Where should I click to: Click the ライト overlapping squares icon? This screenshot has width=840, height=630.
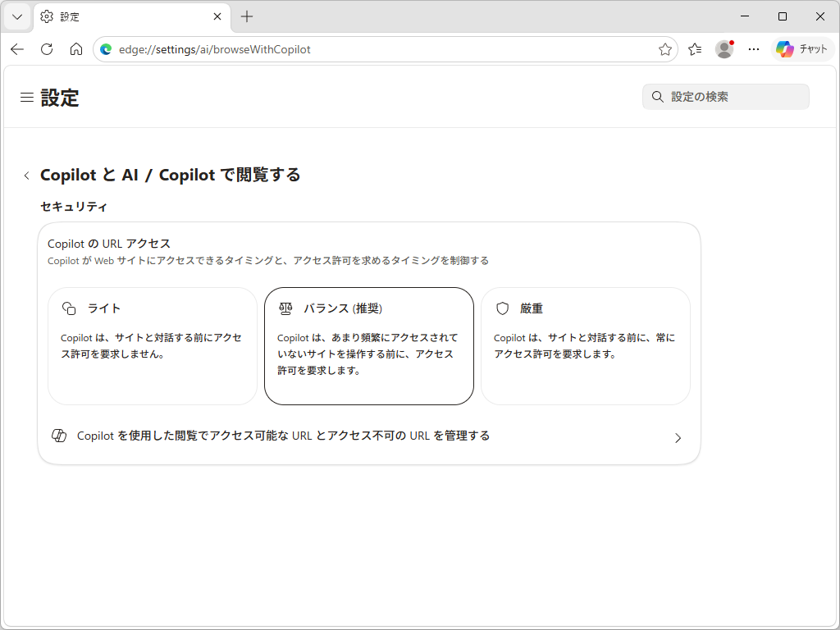(69, 308)
